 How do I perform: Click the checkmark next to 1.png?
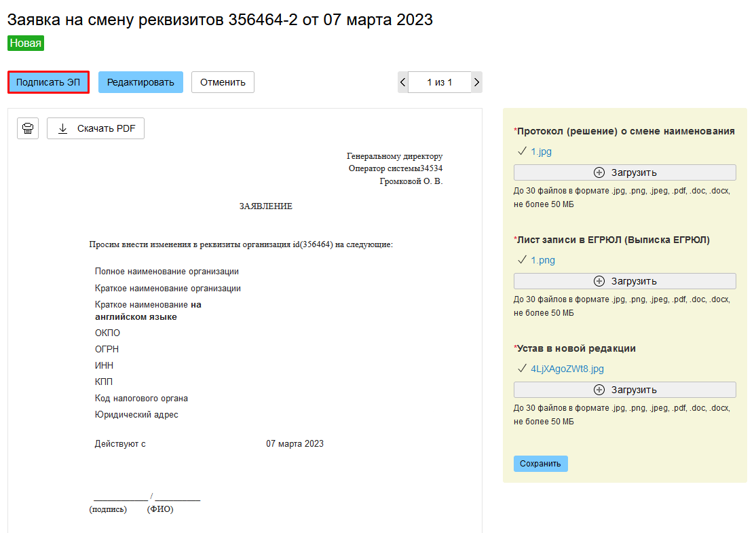pos(522,260)
